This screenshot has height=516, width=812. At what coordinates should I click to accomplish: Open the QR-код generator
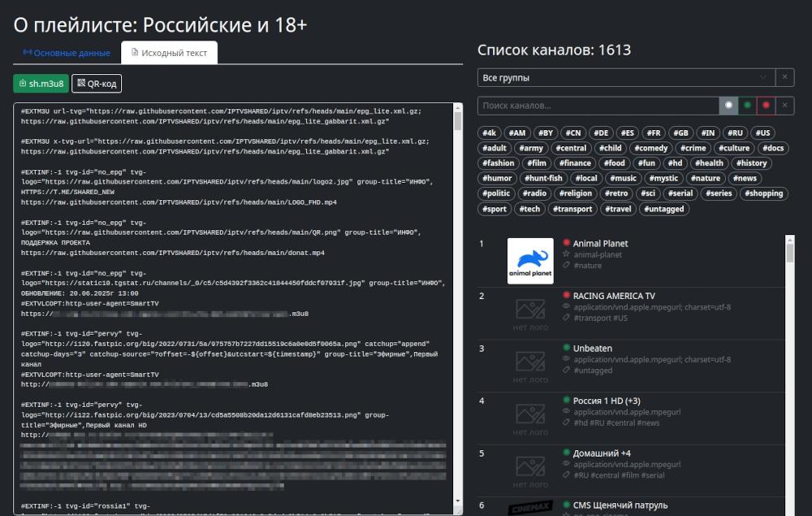98,83
